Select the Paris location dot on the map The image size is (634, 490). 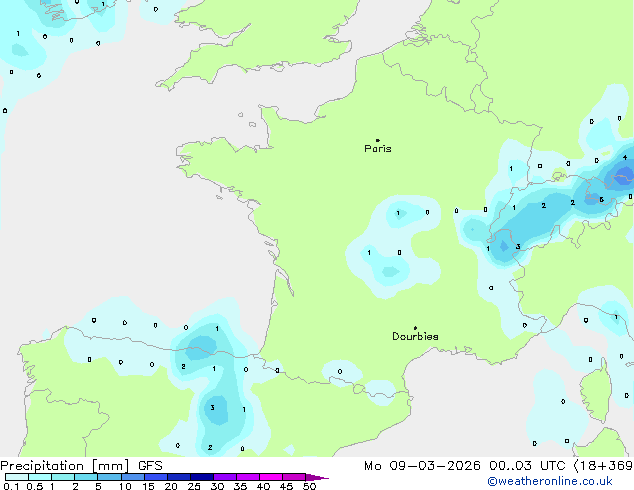[378, 140]
